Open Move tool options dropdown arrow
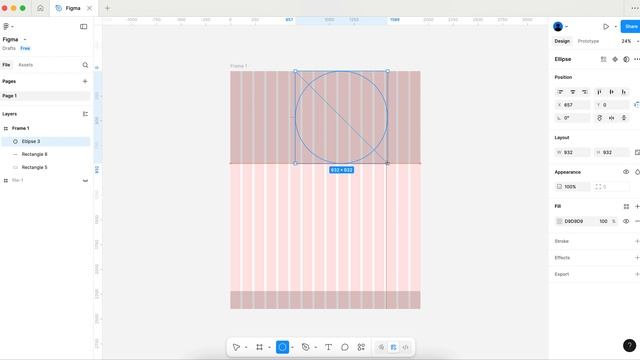640x360 pixels. point(246,348)
